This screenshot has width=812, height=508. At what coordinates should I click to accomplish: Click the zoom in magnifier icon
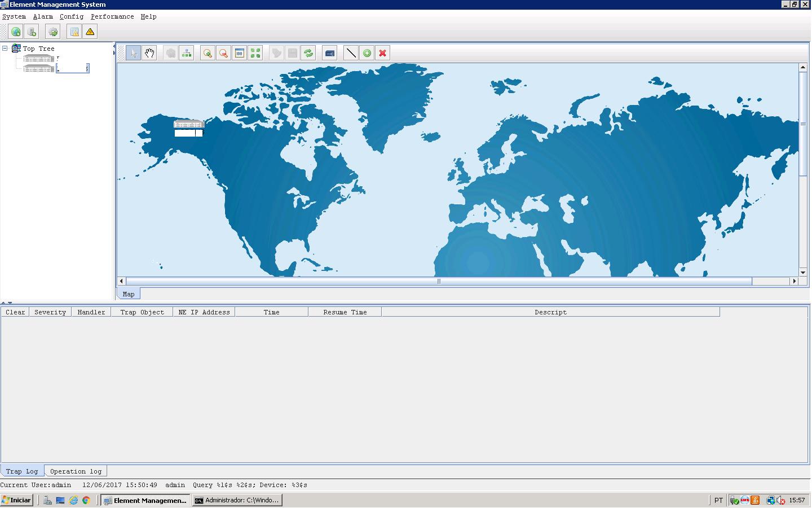[208, 53]
